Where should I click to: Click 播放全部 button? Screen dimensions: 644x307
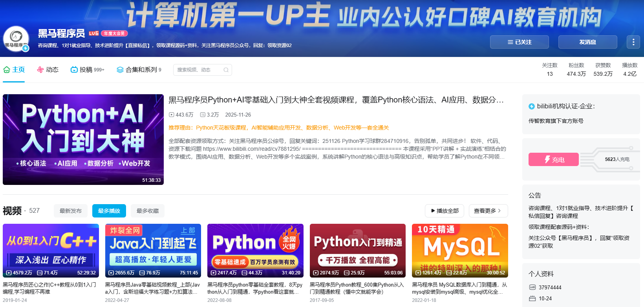[x=445, y=211]
